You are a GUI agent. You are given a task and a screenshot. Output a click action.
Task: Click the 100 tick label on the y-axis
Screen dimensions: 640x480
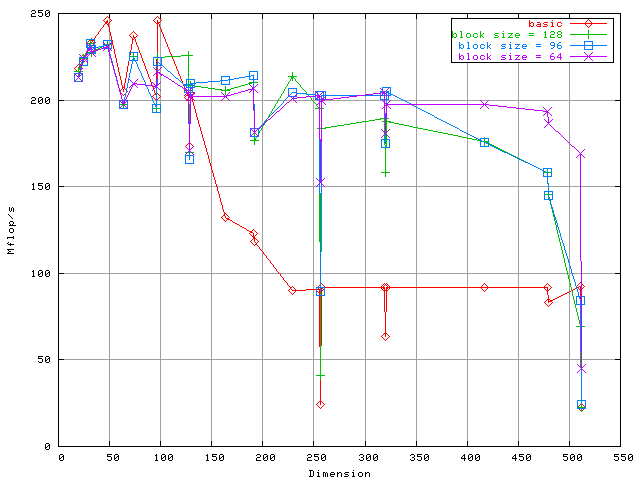[42, 273]
